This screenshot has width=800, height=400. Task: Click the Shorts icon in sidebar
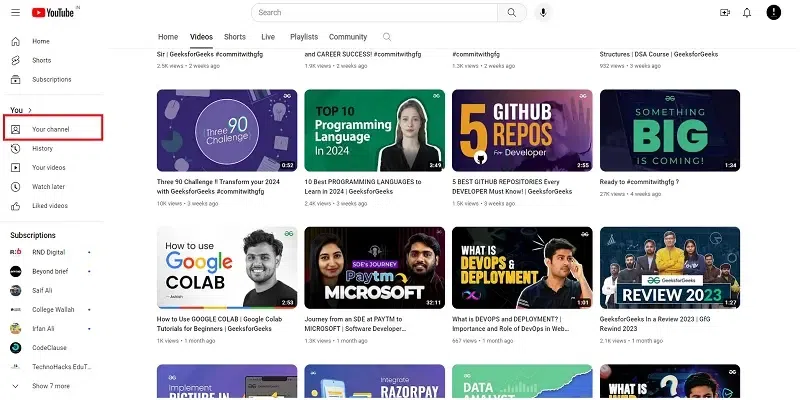[x=16, y=60]
